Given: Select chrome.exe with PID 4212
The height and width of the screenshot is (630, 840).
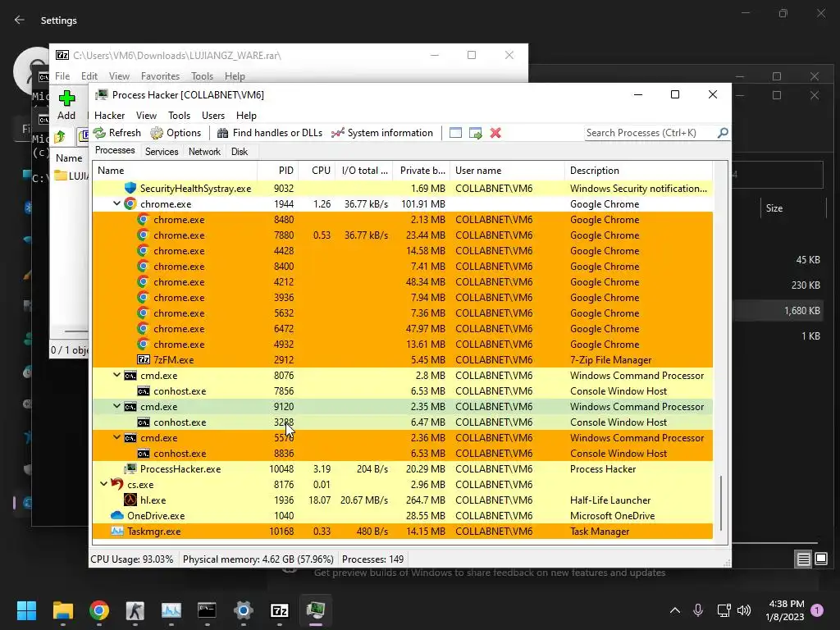Looking at the screenshot, I should tap(402, 282).
